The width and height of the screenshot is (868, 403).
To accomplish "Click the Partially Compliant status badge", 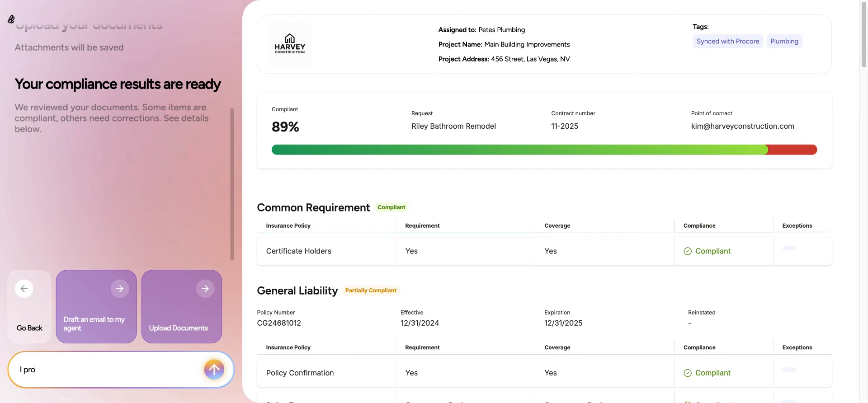I will coord(371,291).
